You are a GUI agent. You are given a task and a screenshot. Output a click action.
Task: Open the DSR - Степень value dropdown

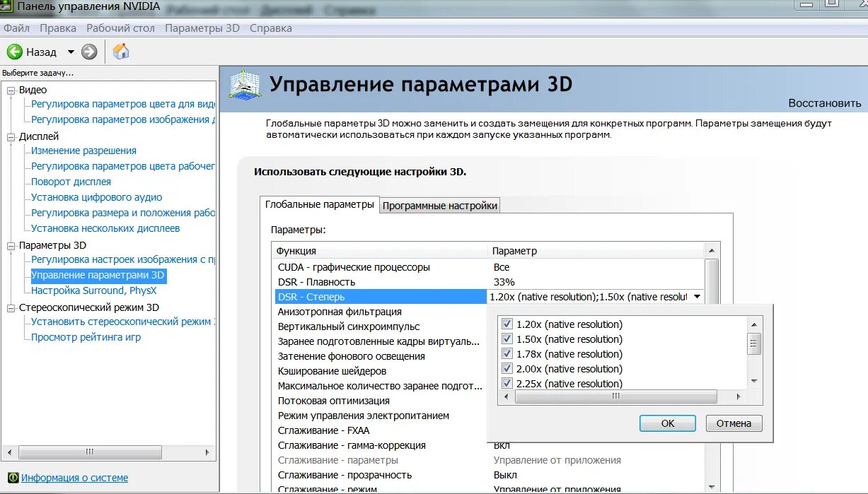coord(698,297)
